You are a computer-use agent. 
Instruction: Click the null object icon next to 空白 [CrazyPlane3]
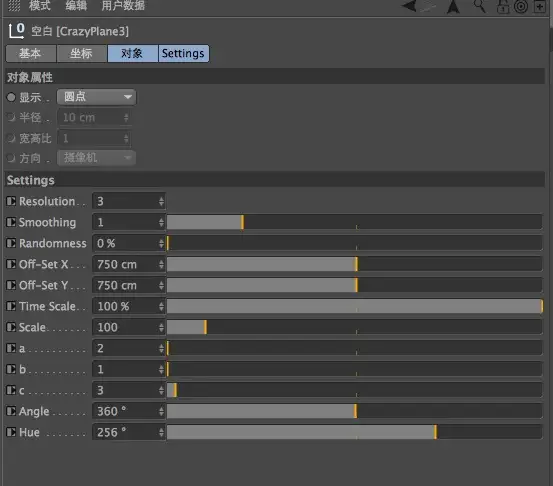point(16,31)
